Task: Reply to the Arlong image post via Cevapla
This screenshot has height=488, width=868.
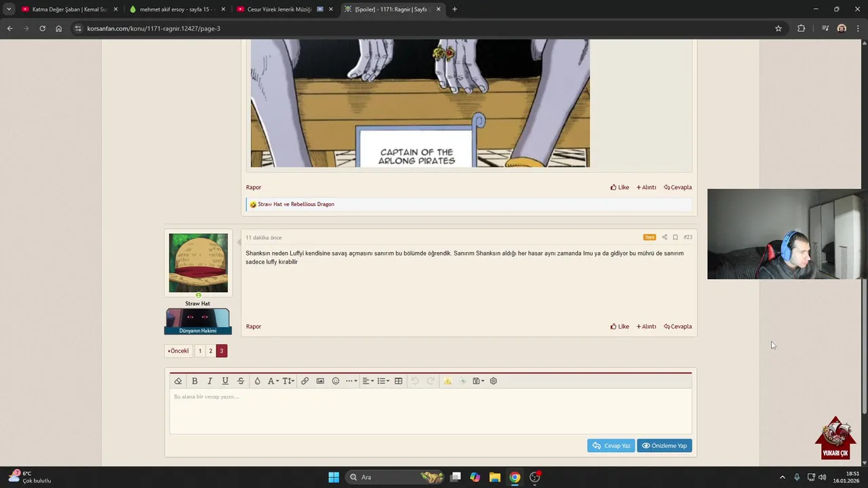Action: 678,188
